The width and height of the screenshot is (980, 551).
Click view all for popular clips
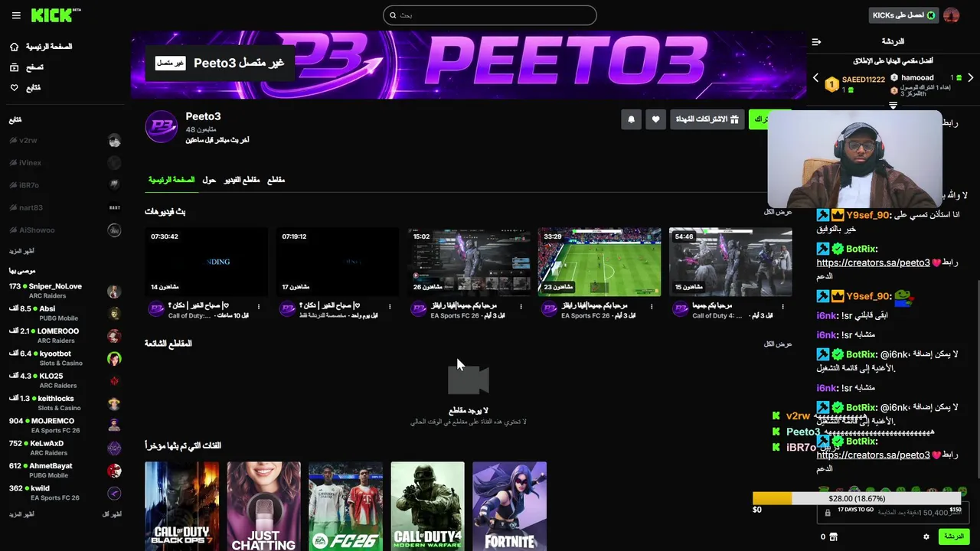click(x=777, y=344)
